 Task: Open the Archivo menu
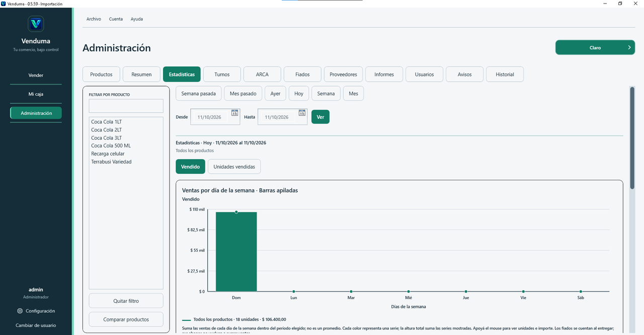tap(94, 19)
